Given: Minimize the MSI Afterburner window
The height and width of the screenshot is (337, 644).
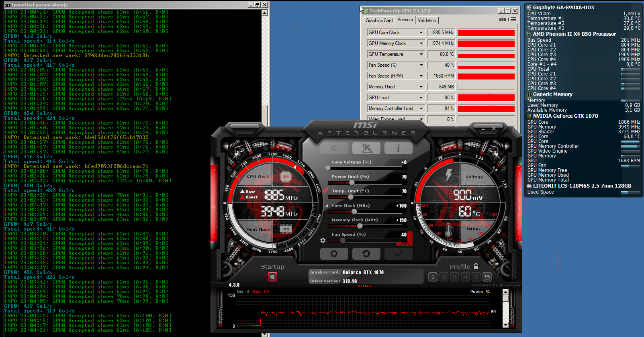Looking at the screenshot, I should [x=482, y=129].
